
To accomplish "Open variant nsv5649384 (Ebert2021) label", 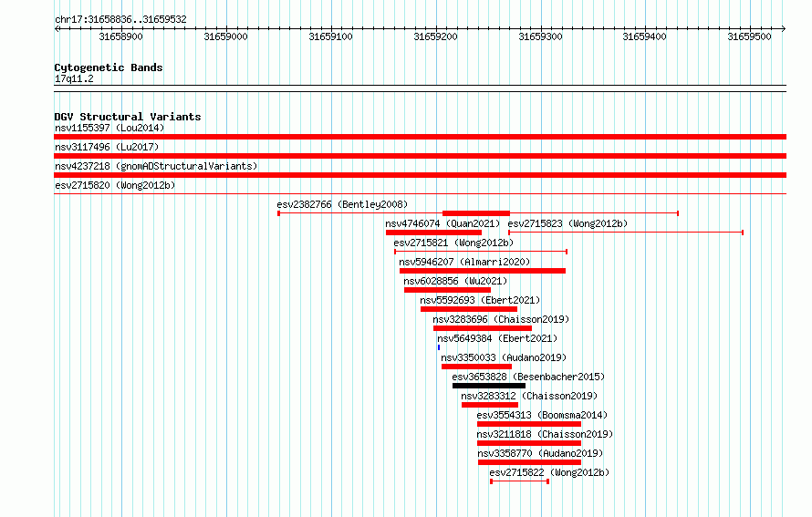I will (497, 338).
